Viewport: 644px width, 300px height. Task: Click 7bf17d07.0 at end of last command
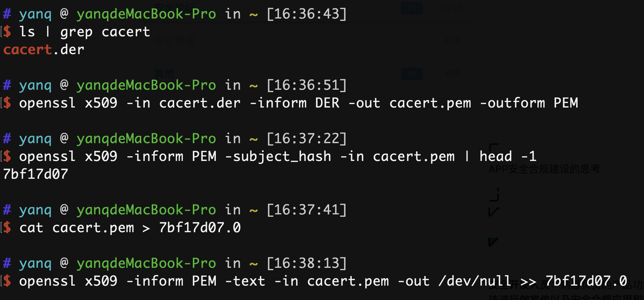click(586, 281)
